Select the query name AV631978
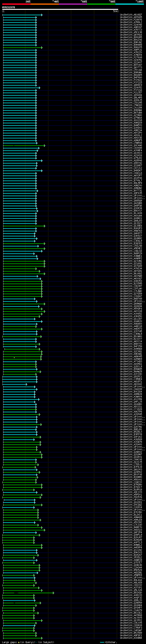146x644 pixels. click(8, 7)
